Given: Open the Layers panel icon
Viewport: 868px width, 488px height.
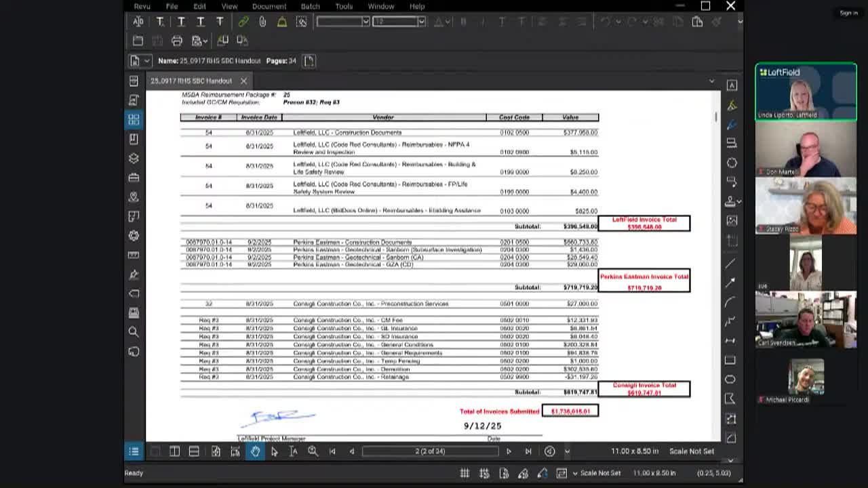Looking at the screenshot, I should coord(134,158).
